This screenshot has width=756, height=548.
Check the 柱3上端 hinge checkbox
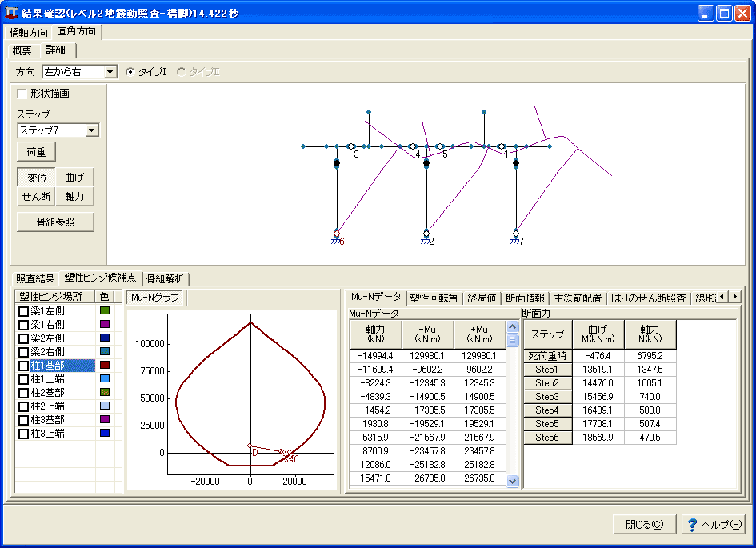point(24,434)
